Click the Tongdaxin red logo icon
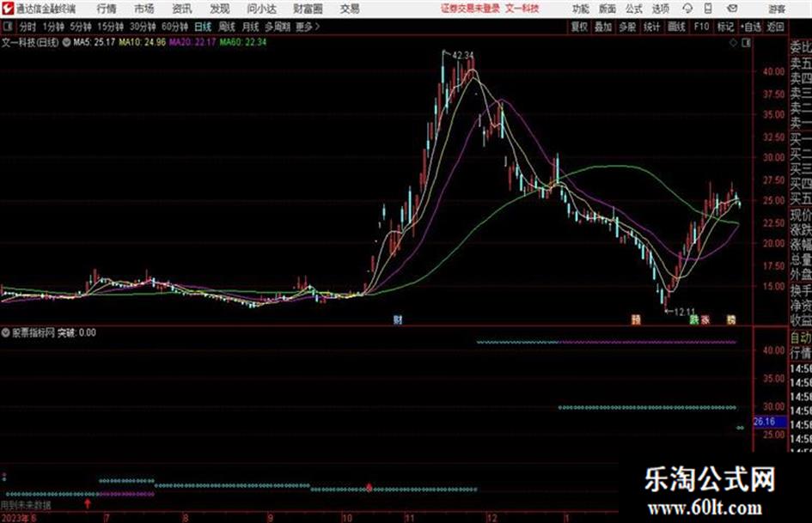812x523 pixels. [x=7, y=9]
